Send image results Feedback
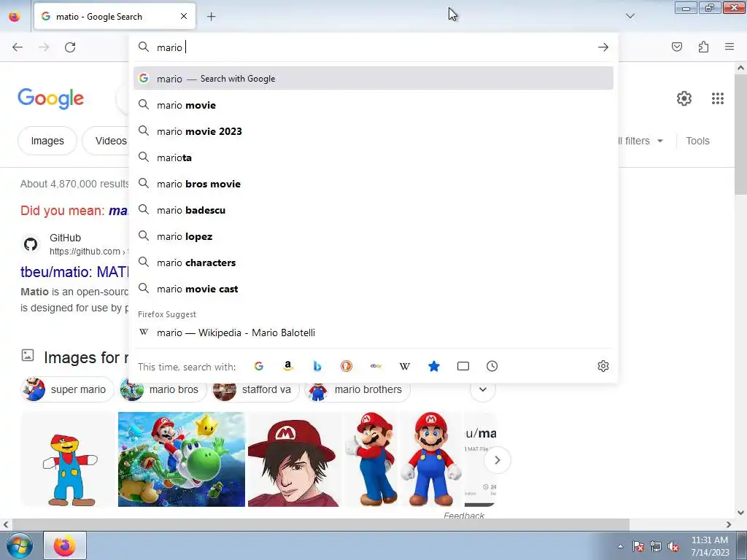 [463, 516]
